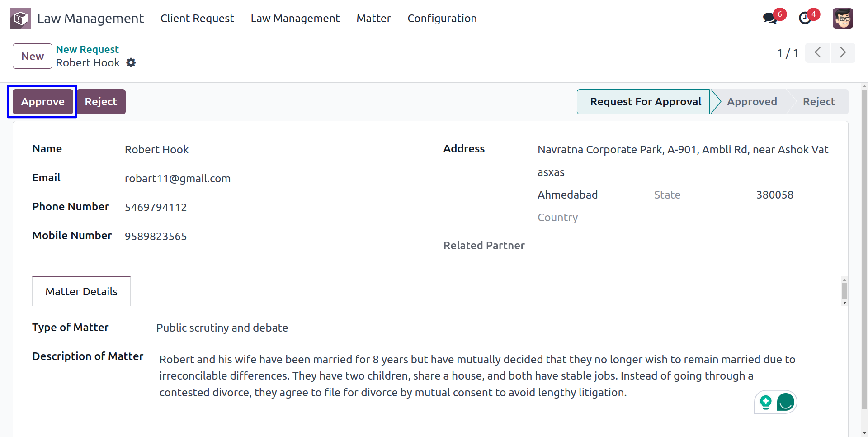Click the green lightbulb floating icon
The width and height of the screenshot is (868, 437).
click(x=766, y=402)
